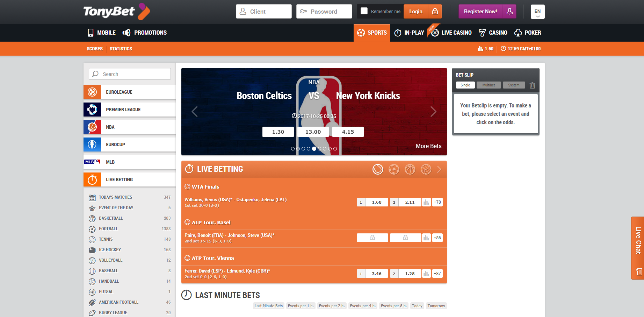Open the Promotions menu item

click(145, 33)
